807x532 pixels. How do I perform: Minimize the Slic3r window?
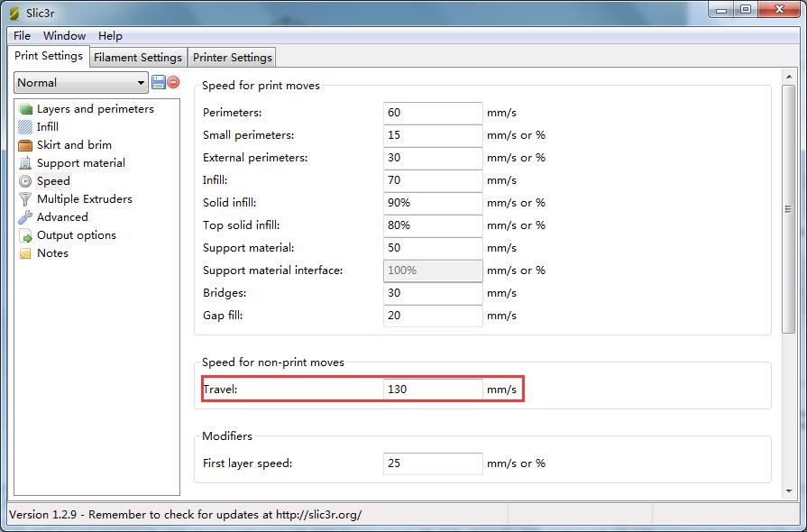tap(721, 10)
